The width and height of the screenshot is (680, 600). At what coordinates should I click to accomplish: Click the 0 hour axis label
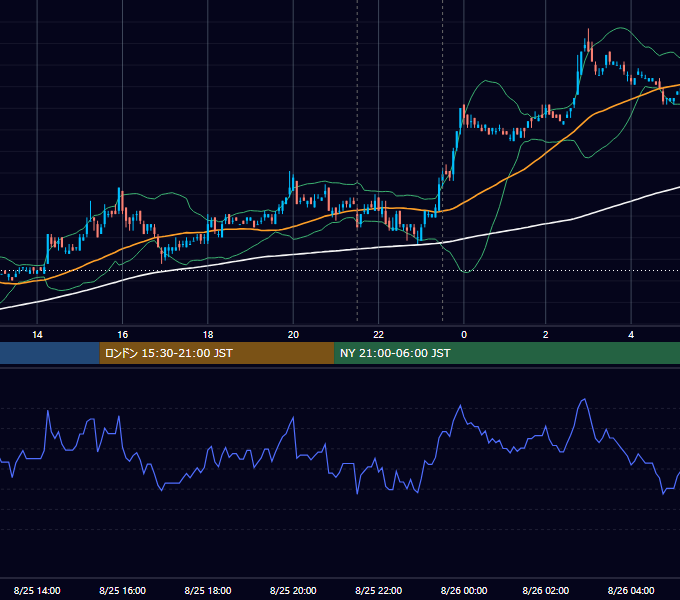coord(464,335)
